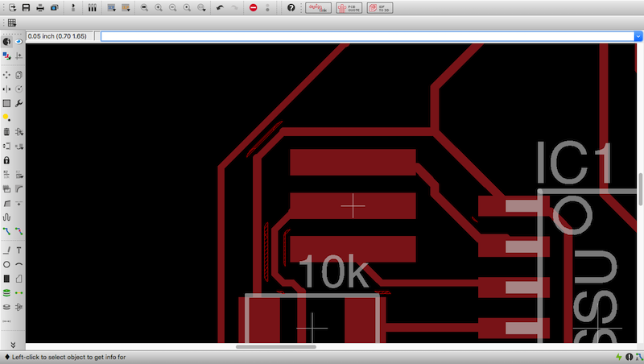Click the command line input field

[x=368, y=36]
